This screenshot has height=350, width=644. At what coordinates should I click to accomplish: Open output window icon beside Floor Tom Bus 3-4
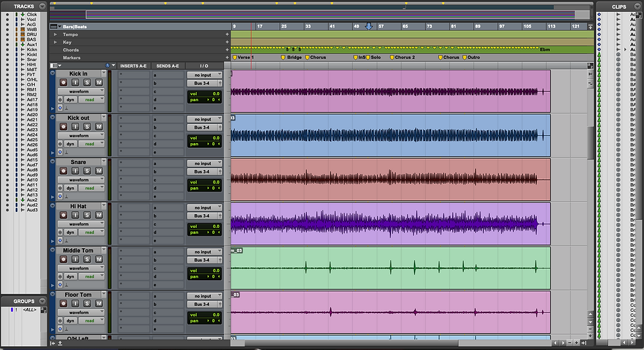[x=219, y=305]
